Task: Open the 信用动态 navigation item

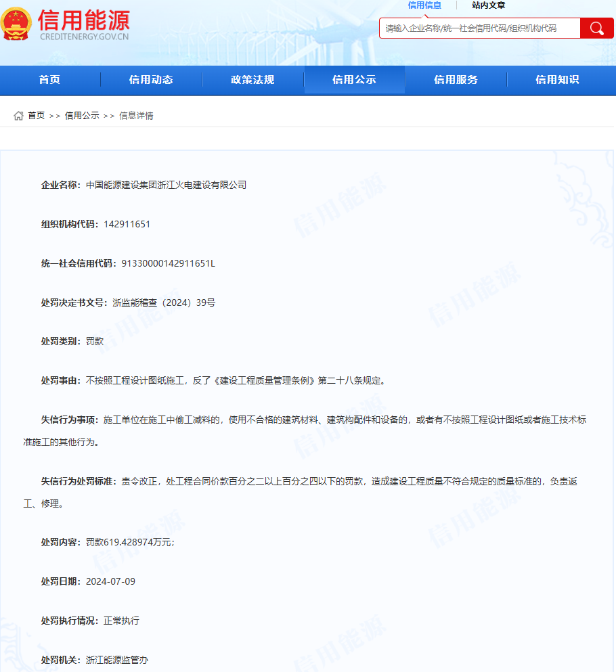Action: (151, 80)
